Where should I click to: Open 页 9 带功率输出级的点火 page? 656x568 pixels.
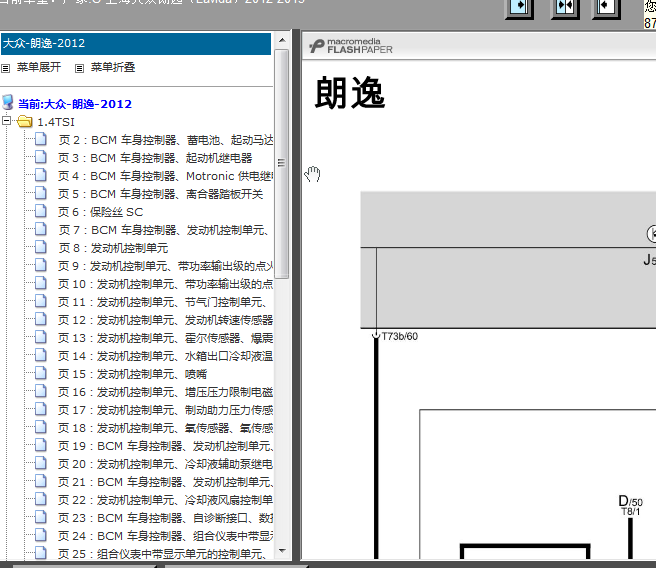[166, 266]
